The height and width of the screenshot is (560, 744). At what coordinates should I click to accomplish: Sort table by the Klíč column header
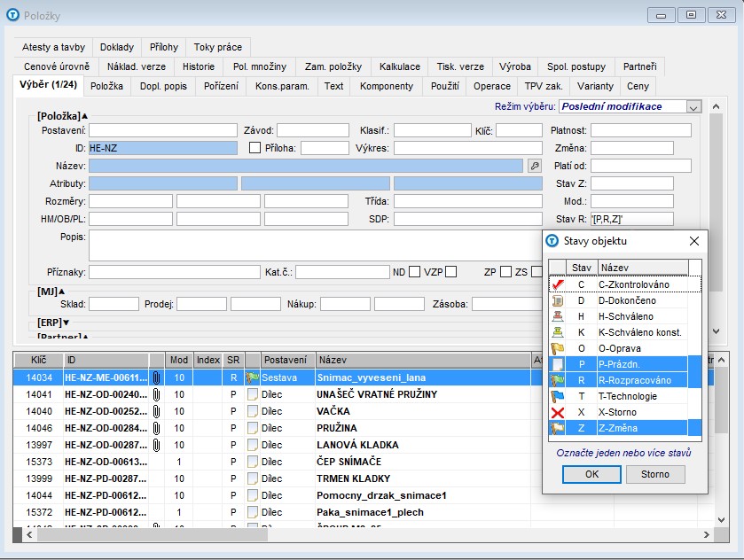[38, 360]
